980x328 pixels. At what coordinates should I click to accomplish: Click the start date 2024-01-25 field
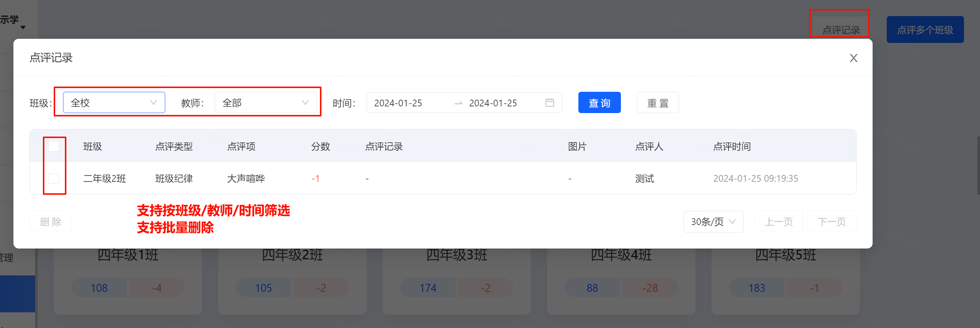point(398,103)
